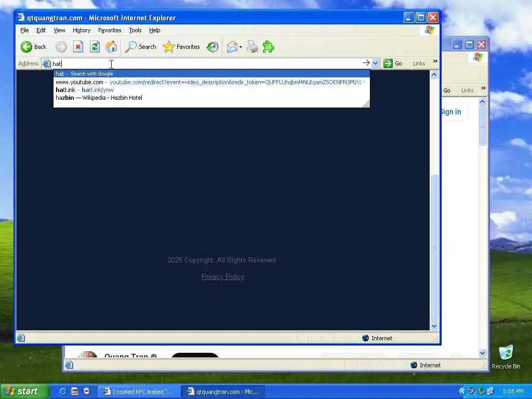Open the Edit menu
The width and height of the screenshot is (532, 399).
click(x=41, y=30)
